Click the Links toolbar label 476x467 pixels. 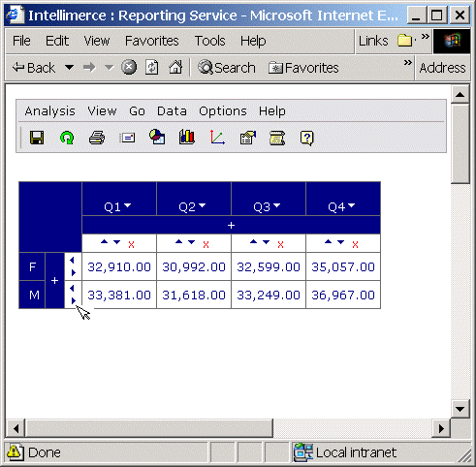pos(373,41)
